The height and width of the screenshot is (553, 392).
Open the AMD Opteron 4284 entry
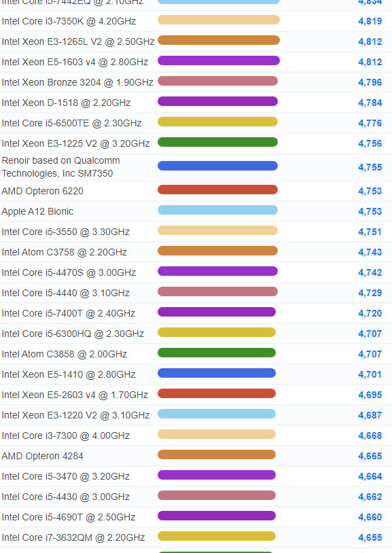[42, 457]
